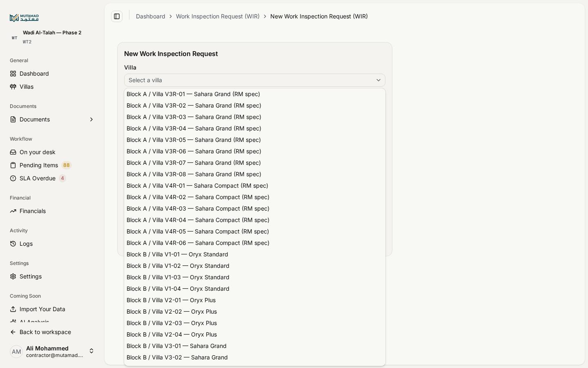Select Block A / Villa V3R-02 option
Viewport: 588px width, 368px height.
(255, 105)
